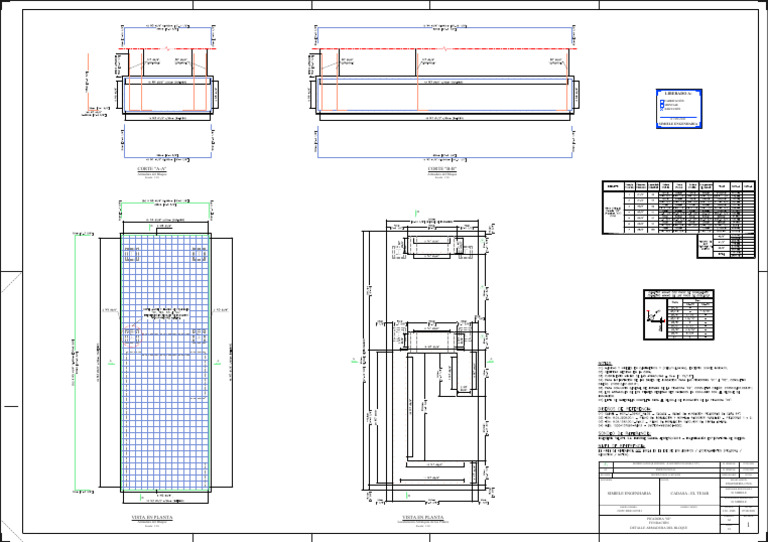Click the PLANOS DE REFERENCIA heading
The height and width of the screenshot is (542, 768).
pyautogui.click(x=624, y=408)
